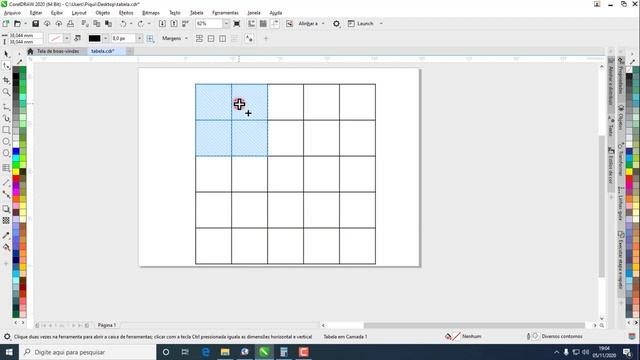Create a new document via toolbar icon
This screenshot has width=640, height=360.
pyautogui.click(x=6, y=24)
